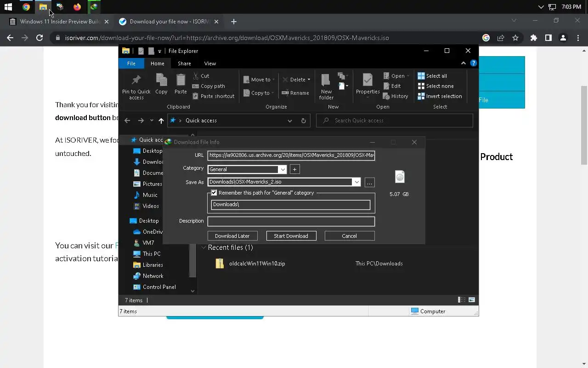Click the URL input field
This screenshot has width=588, height=368.
tap(291, 155)
